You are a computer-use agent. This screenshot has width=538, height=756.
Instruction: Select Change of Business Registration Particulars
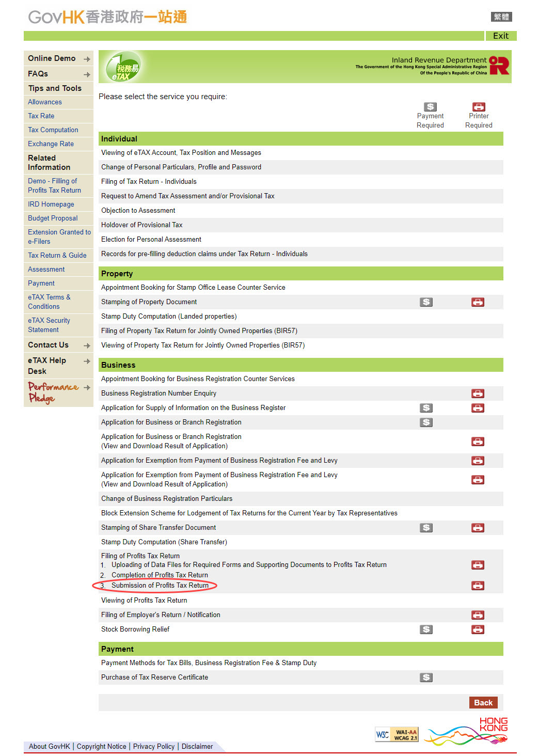tap(167, 499)
